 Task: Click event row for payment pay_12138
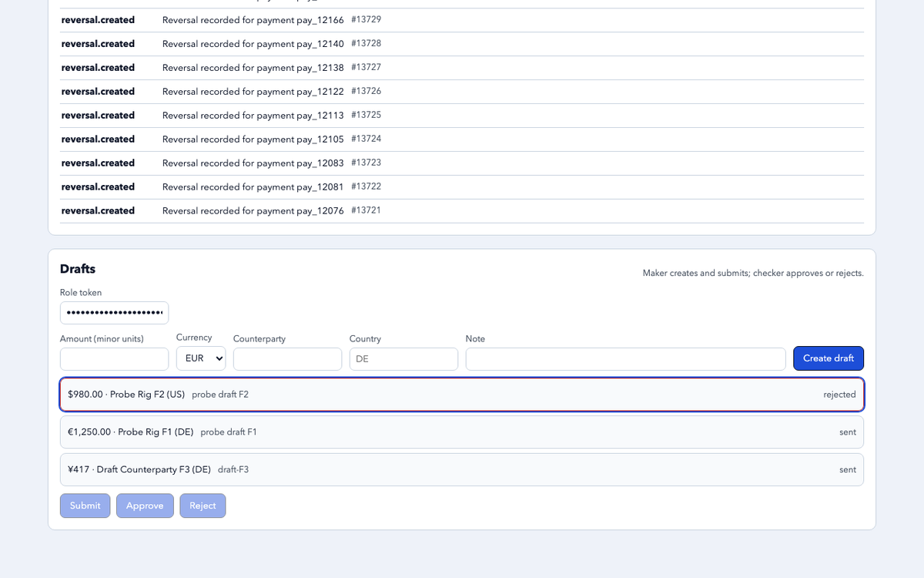[462, 68]
